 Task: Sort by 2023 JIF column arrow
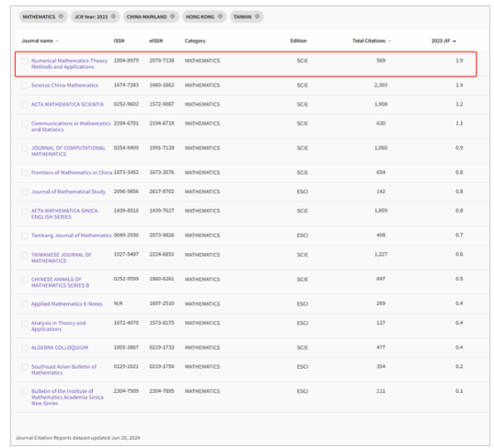[x=454, y=41]
